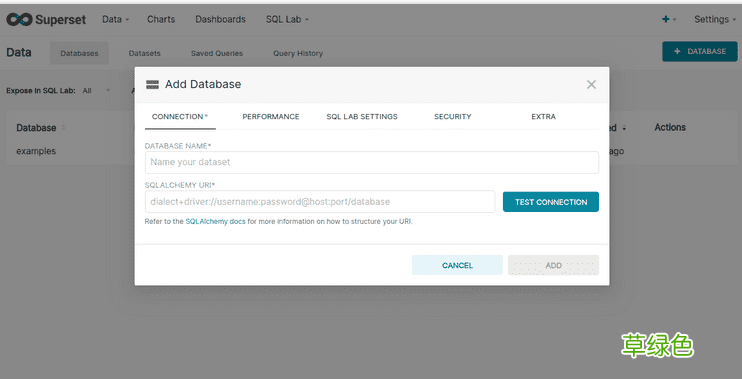
Task: Switch to the Connection tab
Action: click(180, 117)
